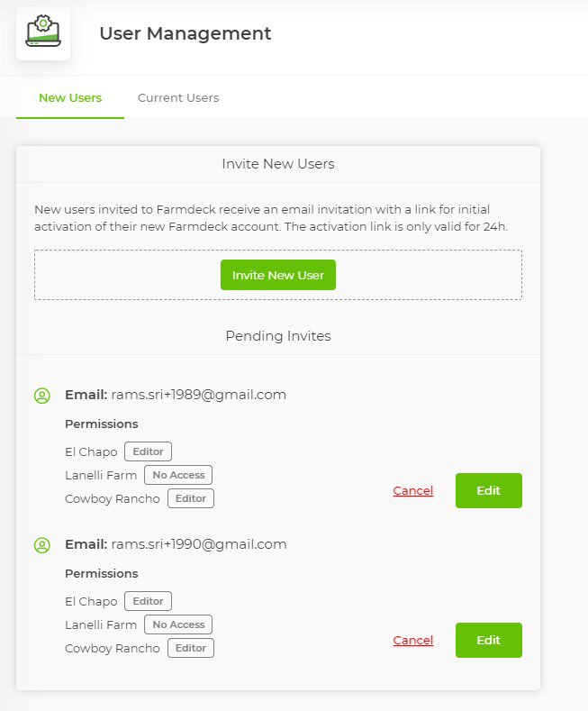Edit the rams.sri+1989 invite permissions
The height and width of the screenshot is (711, 588).
488,490
